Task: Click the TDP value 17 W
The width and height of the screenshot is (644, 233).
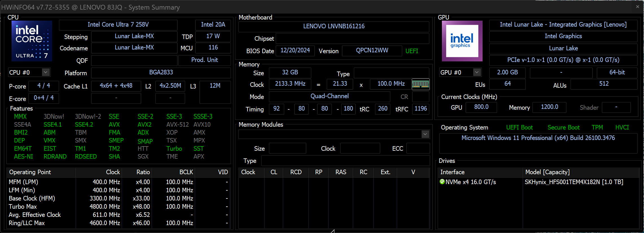Action: pyautogui.click(x=213, y=36)
